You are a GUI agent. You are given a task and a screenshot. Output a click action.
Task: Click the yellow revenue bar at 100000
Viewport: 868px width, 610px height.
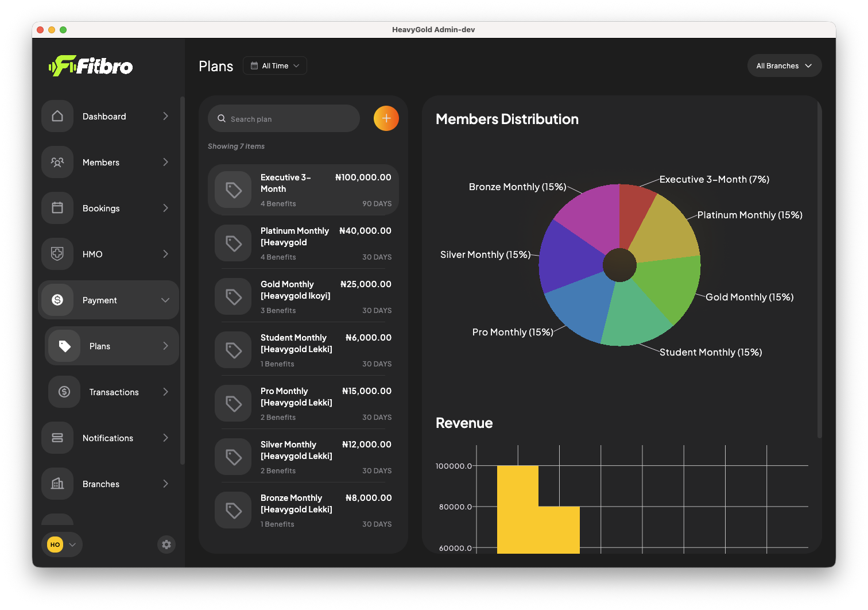pos(517,509)
